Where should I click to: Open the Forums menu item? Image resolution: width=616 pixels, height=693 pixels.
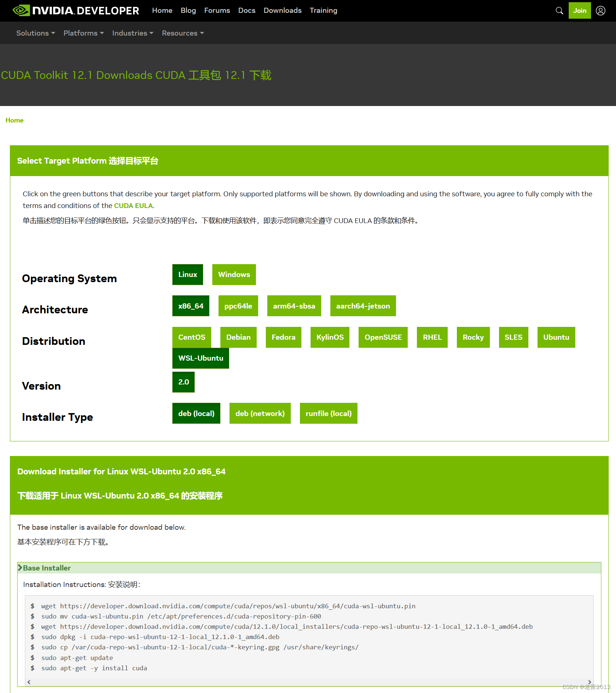click(x=217, y=11)
